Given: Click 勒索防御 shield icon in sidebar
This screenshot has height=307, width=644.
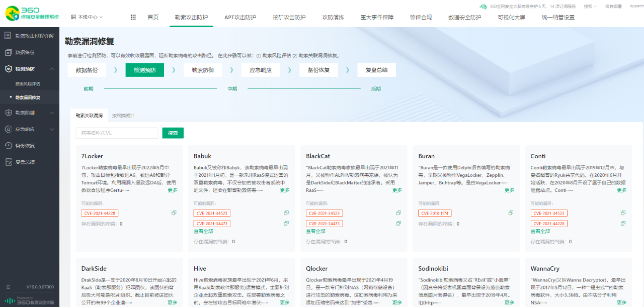Looking at the screenshot, I should [x=8, y=113].
